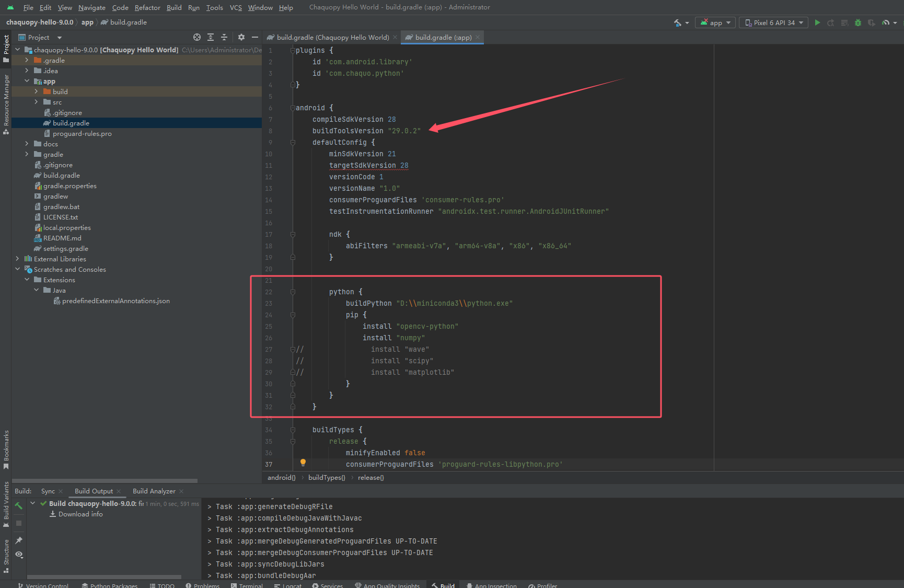Collapse the app folder in Project tree
This screenshot has height=588, width=904.
coord(27,81)
